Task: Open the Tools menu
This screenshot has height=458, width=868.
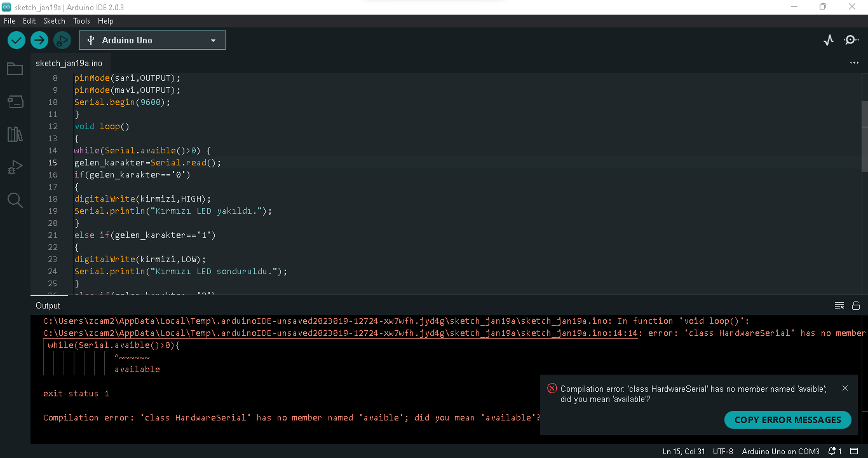Action: (81, 21)
